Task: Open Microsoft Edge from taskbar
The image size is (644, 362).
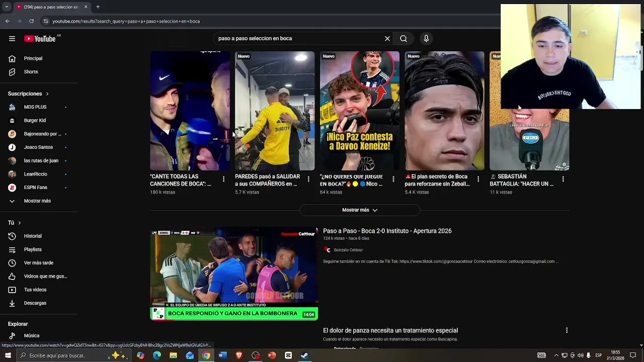Action: (x=157, y=355)
